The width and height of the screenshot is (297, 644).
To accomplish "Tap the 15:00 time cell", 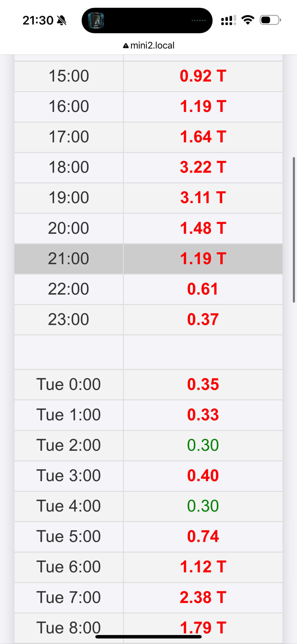I will point(69,76).
